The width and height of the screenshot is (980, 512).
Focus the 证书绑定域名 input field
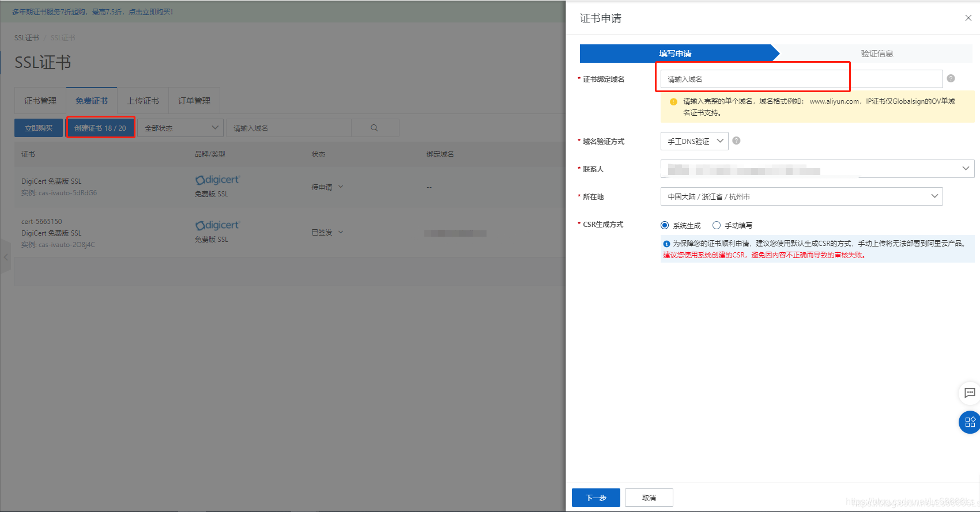point(801,79)
